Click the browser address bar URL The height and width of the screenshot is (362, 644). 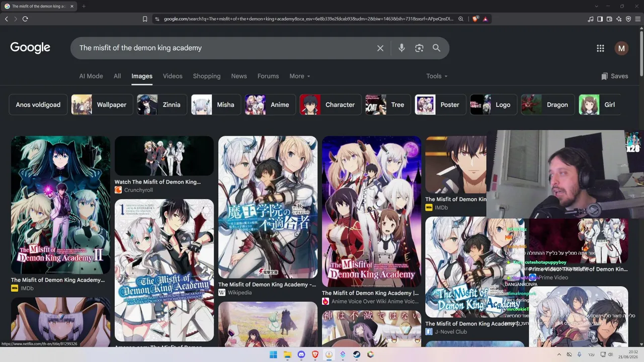click(x=308, y=19)
